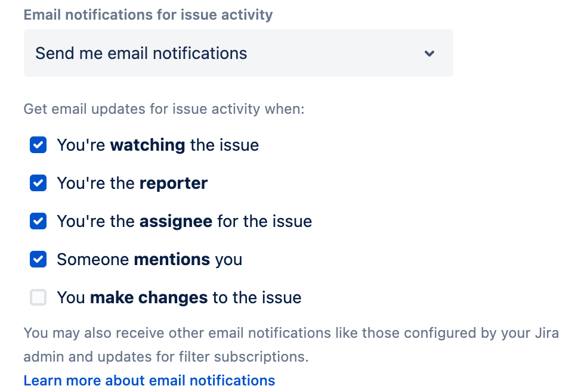Enable "You make changes to the issue"
This screenshot has width=575, height=392.
[x=38, y=297]
